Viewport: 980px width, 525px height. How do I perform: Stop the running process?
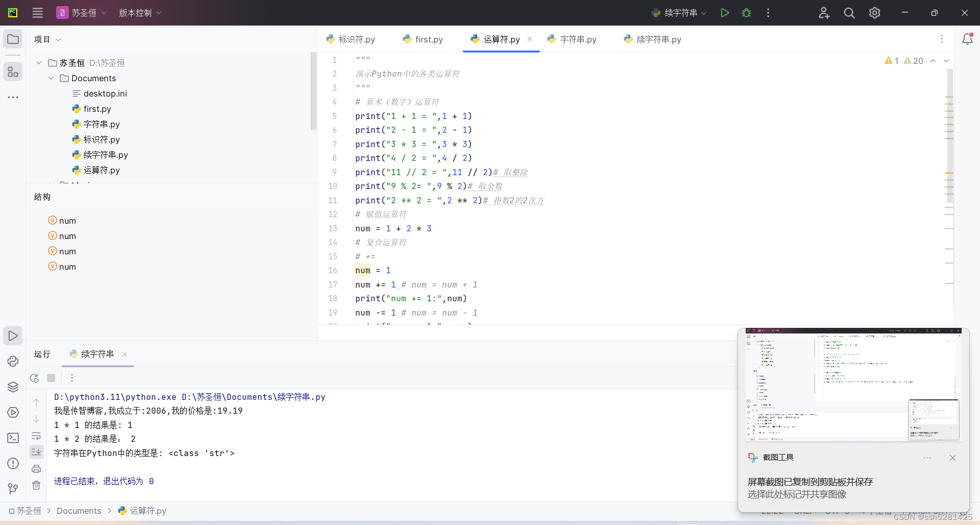click(x=51, y=378)
